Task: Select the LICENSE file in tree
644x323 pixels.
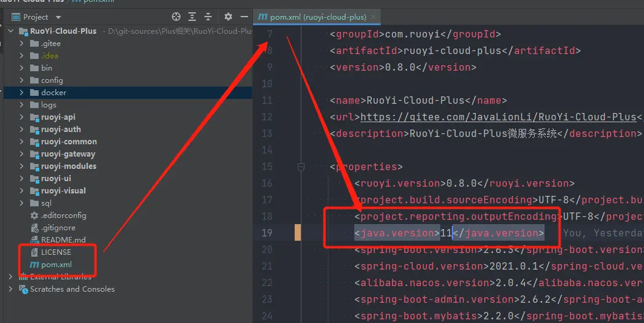Action: [x=56, y=252]
